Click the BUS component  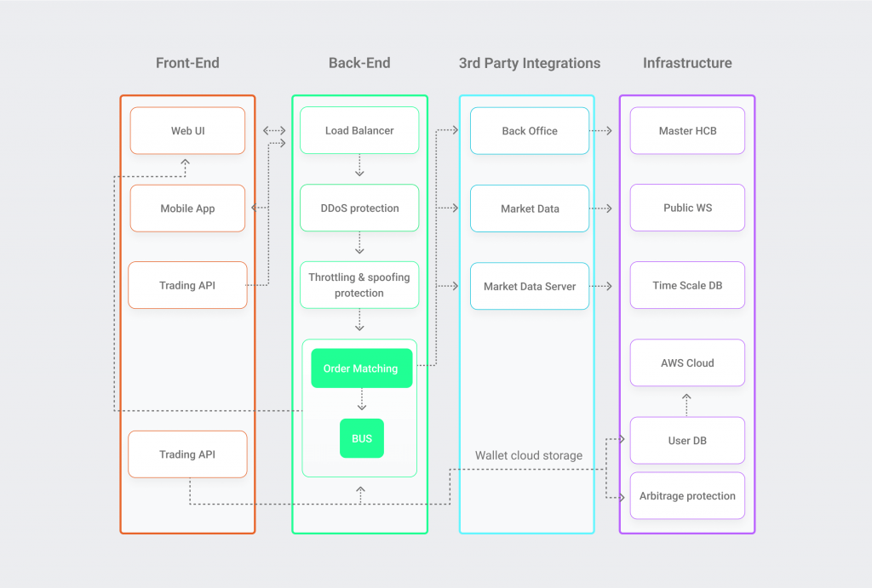(x=361, y=438)
